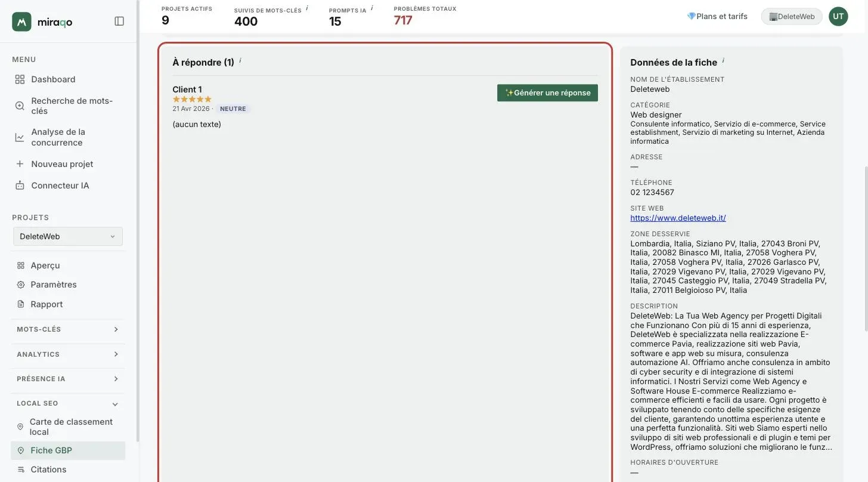Click the Client 1 reviewer name

(187, 89)
